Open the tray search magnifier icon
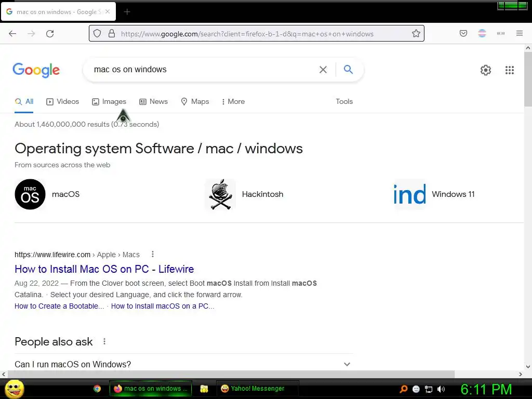 click(x=404, y=389)
